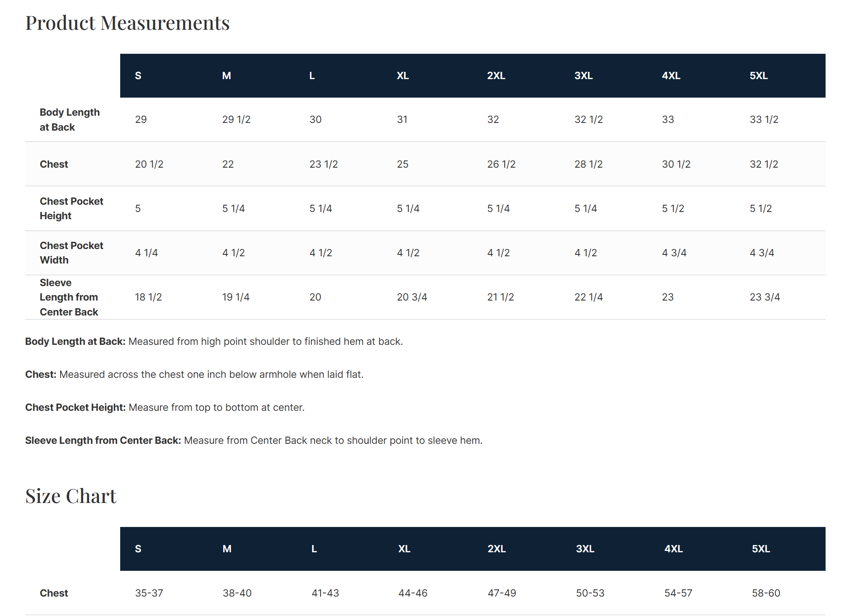Select the Body Length at Back row label
This screenshot has width=845, height=616.
pos(70,120)
